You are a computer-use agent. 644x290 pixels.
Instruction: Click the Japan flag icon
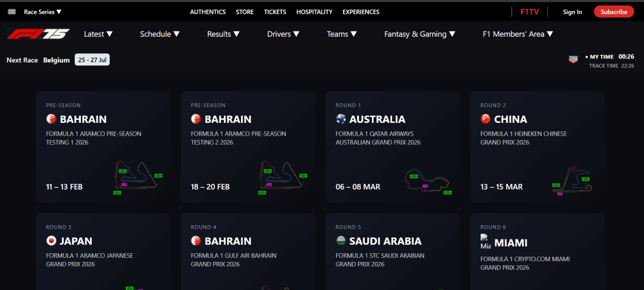51,241
